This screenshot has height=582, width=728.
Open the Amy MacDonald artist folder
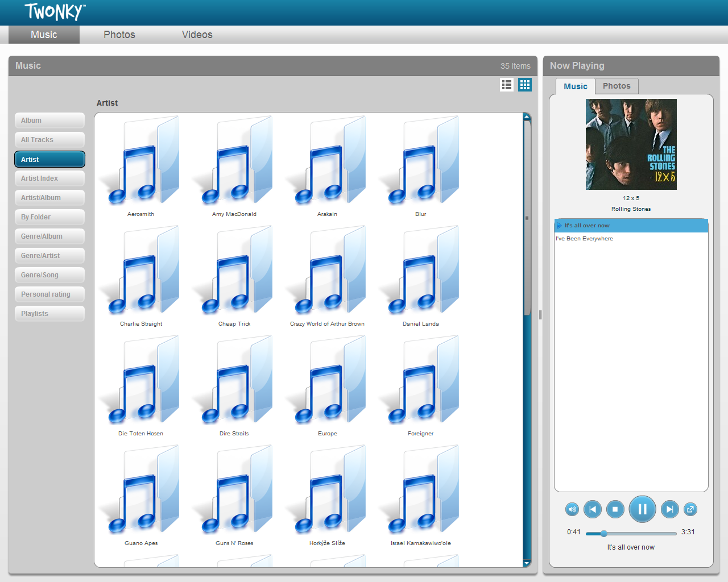tap(234, 166)
